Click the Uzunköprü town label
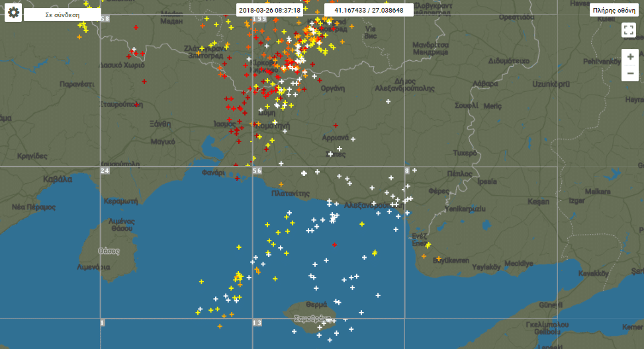The width and height of the screenshot is (644, 349). 551,85
